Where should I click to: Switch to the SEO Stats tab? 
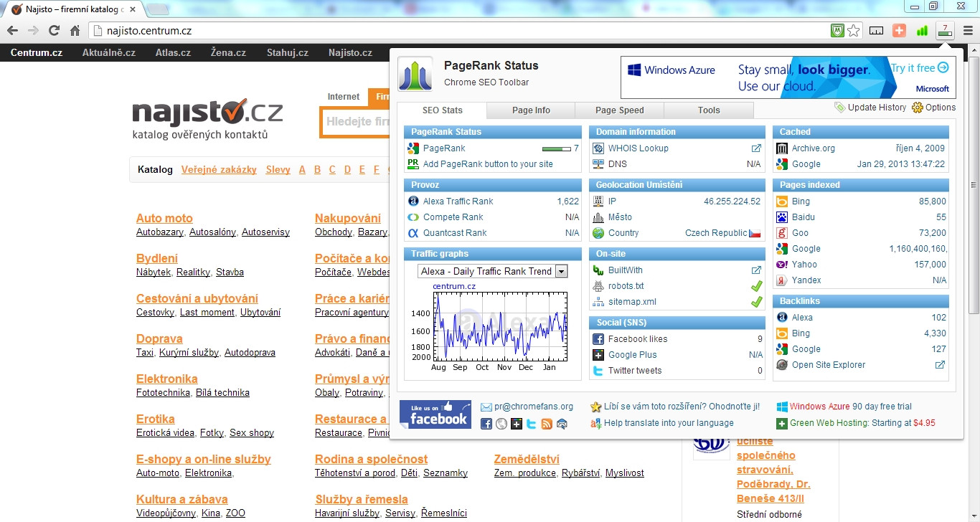coord(442,110)
